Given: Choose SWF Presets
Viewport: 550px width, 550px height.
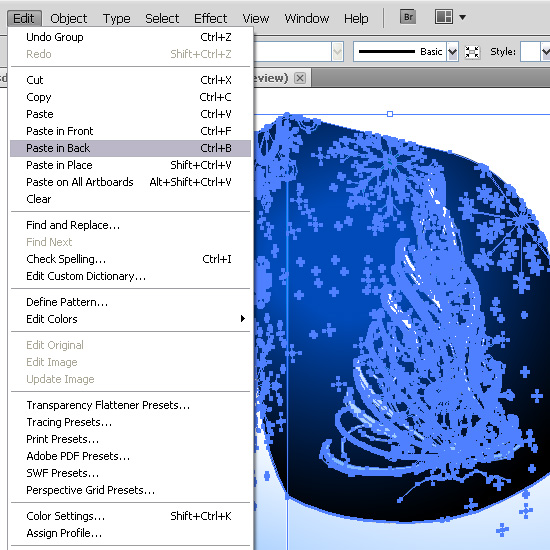Looking at the screenshot, I should point(130,473).
